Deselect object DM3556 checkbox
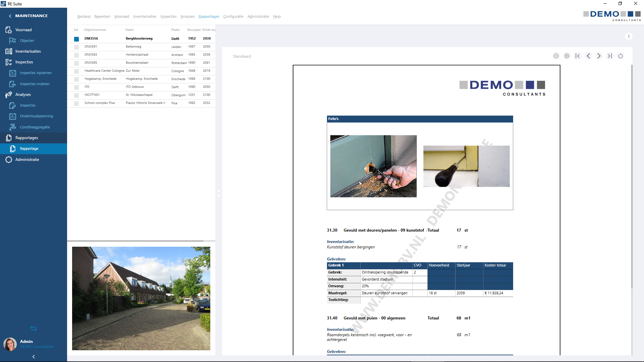Viewport: 644px width, 362px height. 76,39
